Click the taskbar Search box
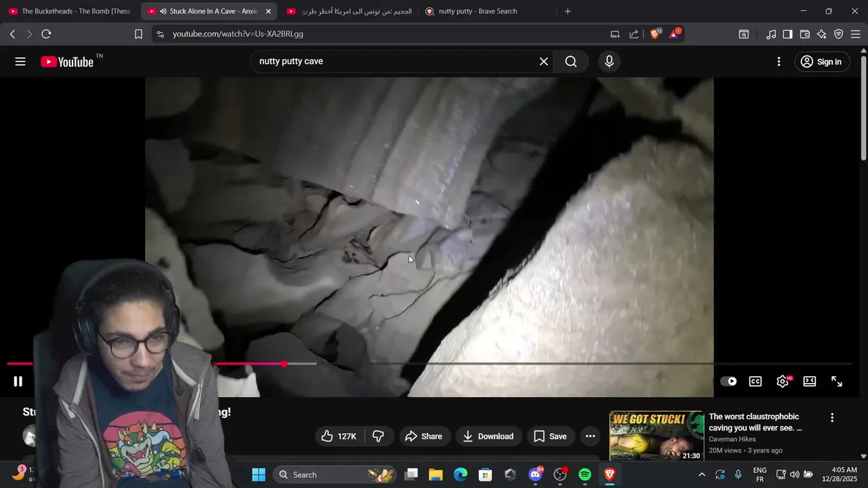The width and height of the screenshot is (868, 488). [x=335, y=474]
